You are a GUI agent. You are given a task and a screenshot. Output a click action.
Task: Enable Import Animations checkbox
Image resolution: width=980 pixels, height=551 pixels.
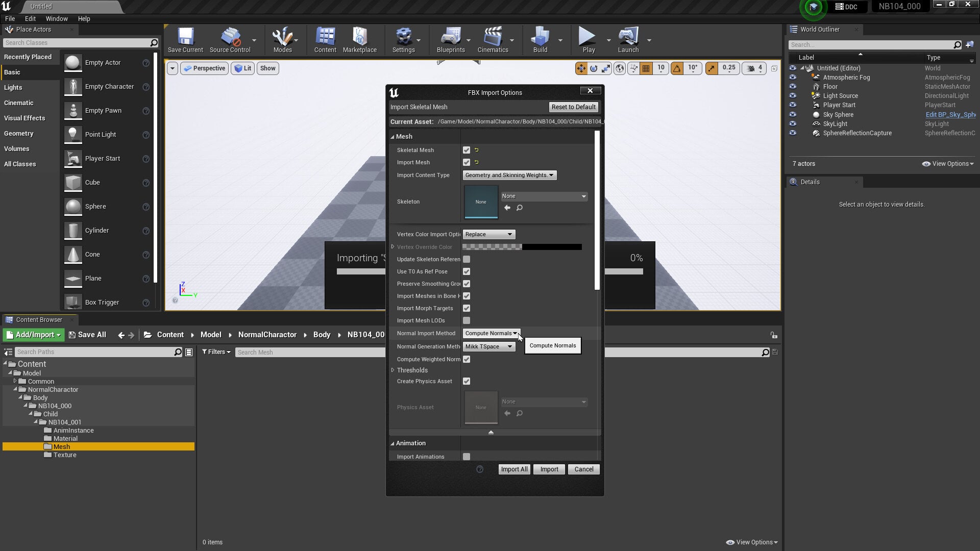[467, 457]
